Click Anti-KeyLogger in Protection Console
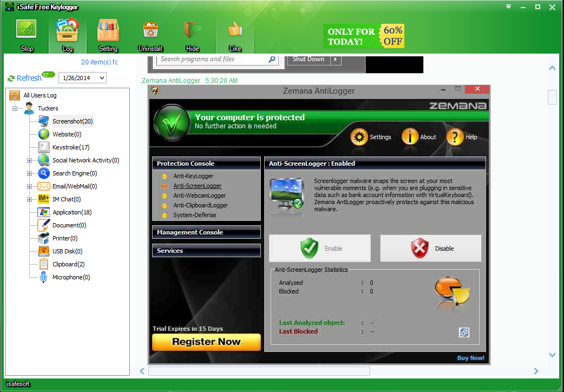Image resolution: width=564 pixels, height=392 pixels. pos(193,176)
